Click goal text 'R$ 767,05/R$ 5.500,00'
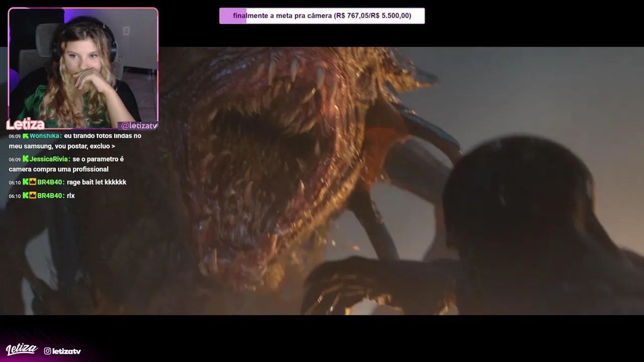Screen dimensions: 644x362 (x=372, y=16)
